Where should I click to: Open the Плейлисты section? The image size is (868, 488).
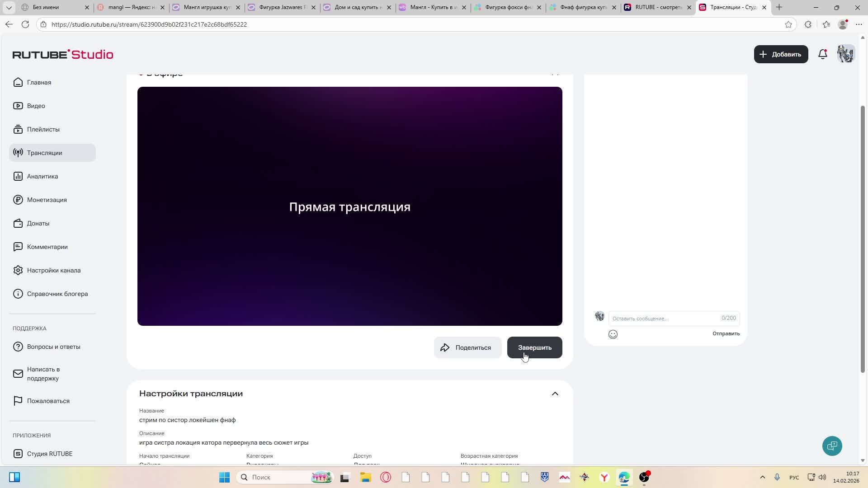coord(43,129)
